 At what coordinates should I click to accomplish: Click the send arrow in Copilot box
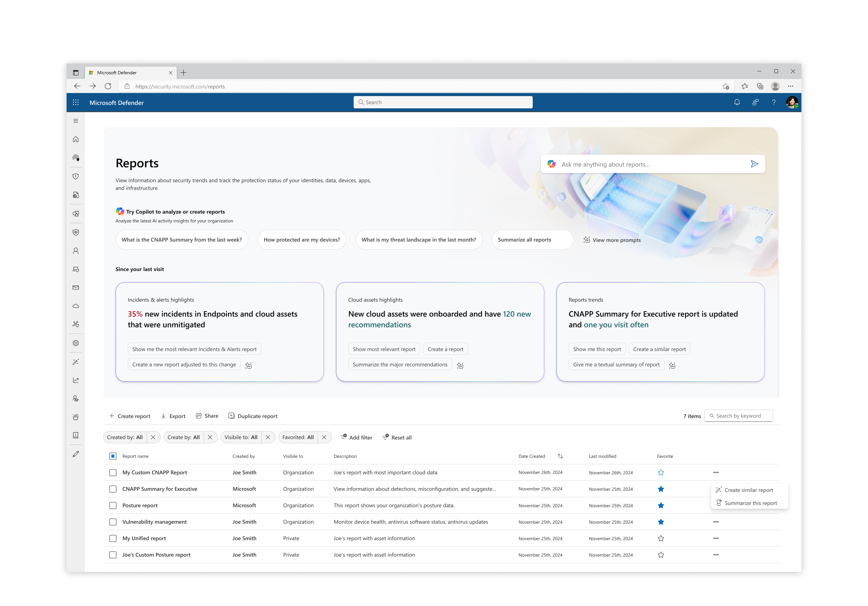754,164
